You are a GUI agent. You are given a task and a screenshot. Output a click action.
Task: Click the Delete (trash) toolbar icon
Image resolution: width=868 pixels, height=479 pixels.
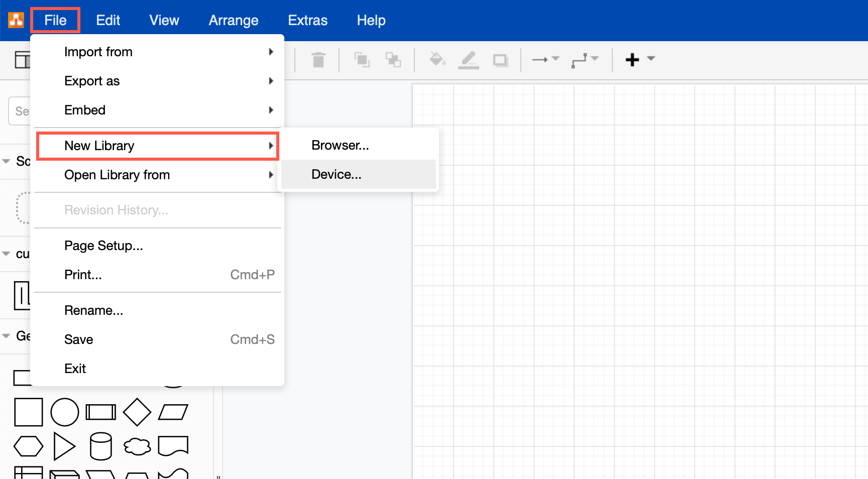point(318,60)
